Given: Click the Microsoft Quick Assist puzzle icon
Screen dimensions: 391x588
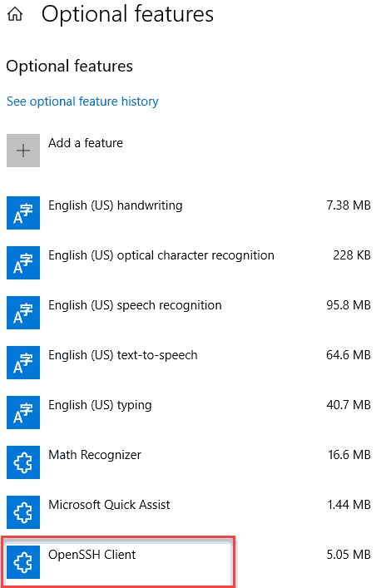Looking at the screenshot, I should pyautogui.click(x=23, y=511).
